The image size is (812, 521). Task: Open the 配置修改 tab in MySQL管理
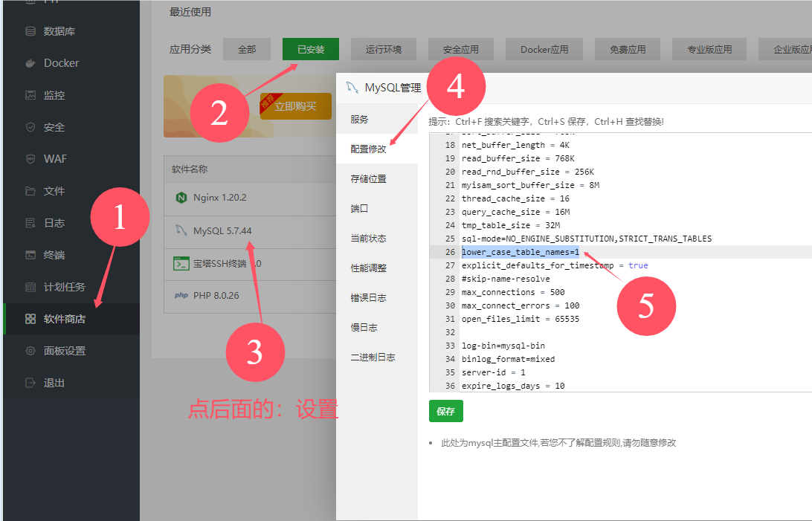pos(377,149)
